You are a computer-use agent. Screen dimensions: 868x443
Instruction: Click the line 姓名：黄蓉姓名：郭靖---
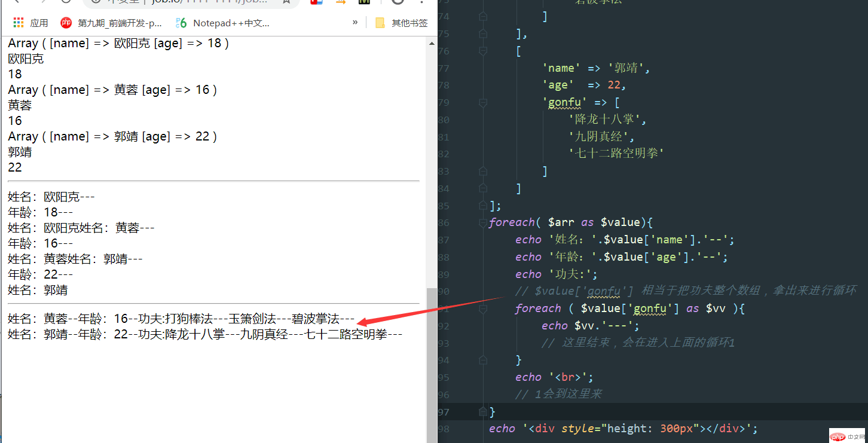pos(75,259)
